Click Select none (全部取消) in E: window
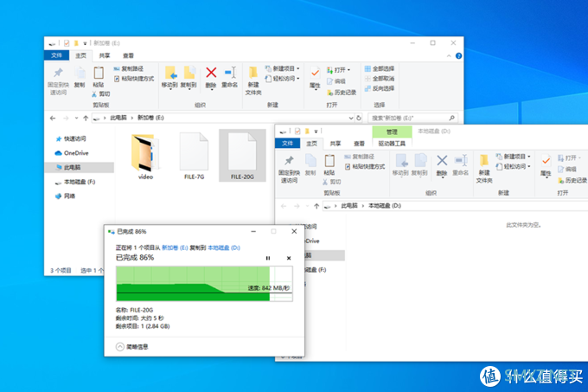This screenshot has width=588, height=392. click(379, 79)
